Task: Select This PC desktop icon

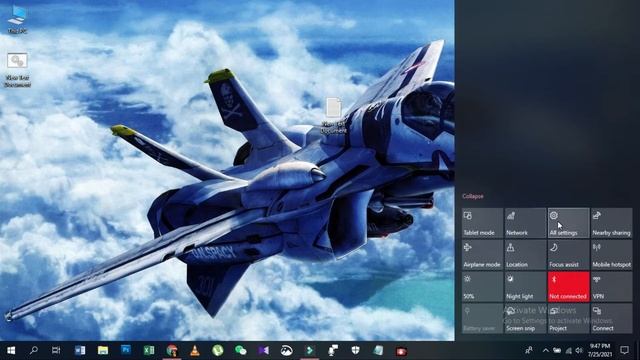Action: coord(17,20)
